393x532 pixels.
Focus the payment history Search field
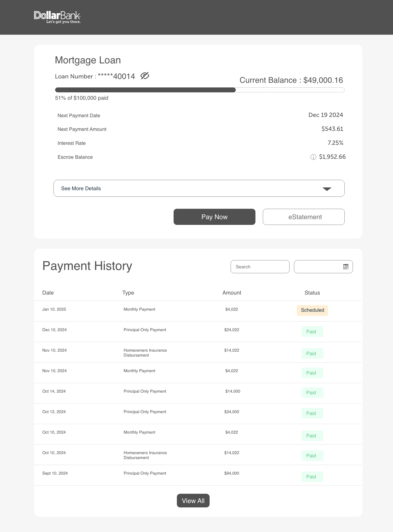260,267
